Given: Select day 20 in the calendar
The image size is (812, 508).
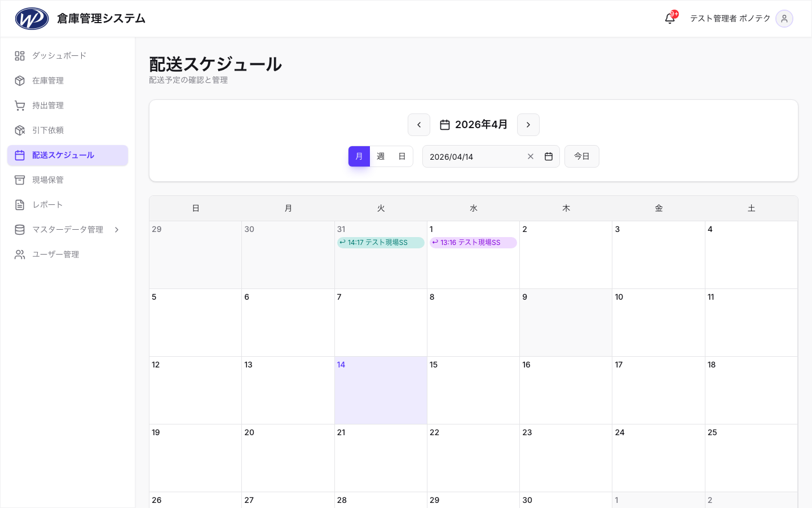Looking at the screenshot, I should pyautogui.click(x=288, y=458).
